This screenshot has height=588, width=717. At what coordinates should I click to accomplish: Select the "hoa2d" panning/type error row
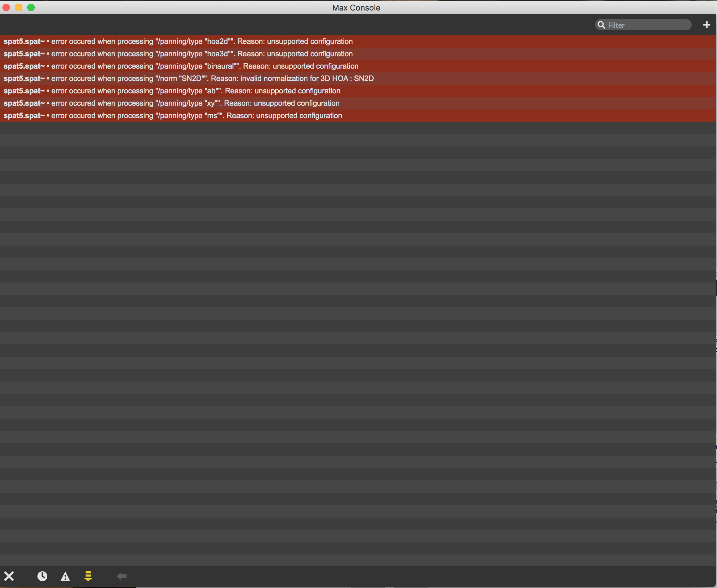358,41
